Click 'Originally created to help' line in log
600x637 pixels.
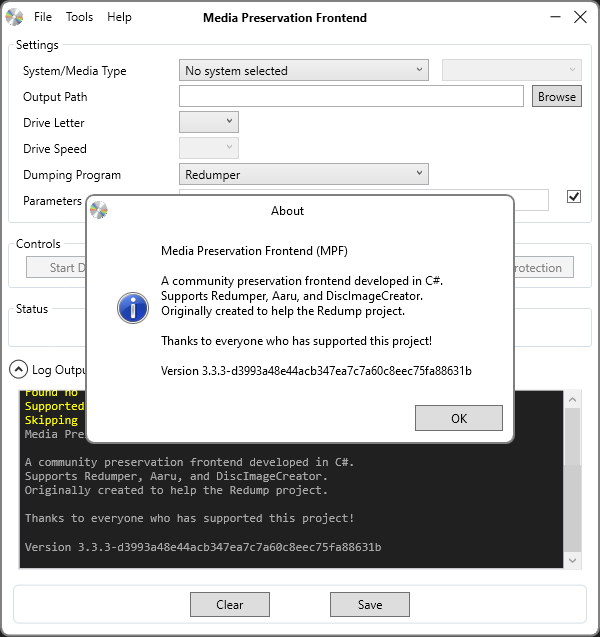click(176, 490)
